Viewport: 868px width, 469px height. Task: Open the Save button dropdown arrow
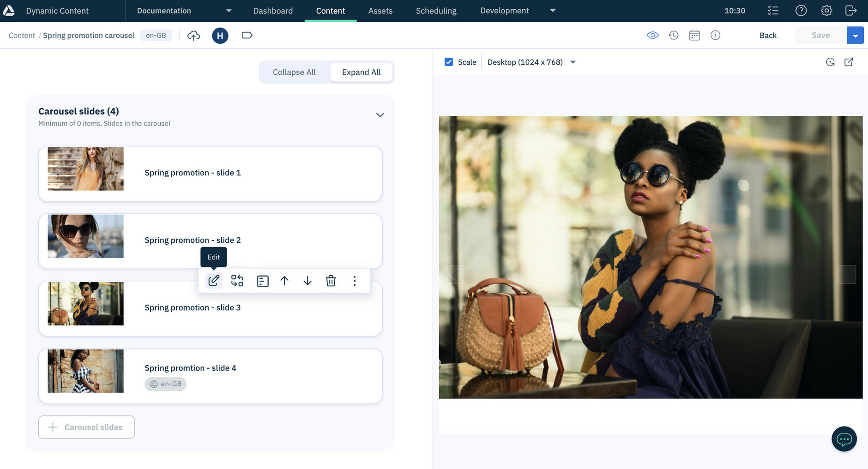click(855, 36)
